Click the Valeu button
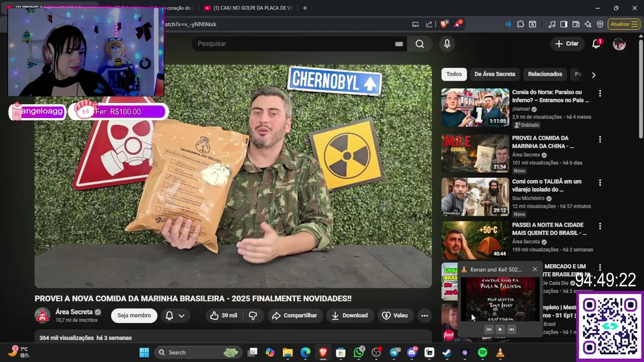Image resolution: width=644 pixels, height=362 pixels. click(395, 316)
